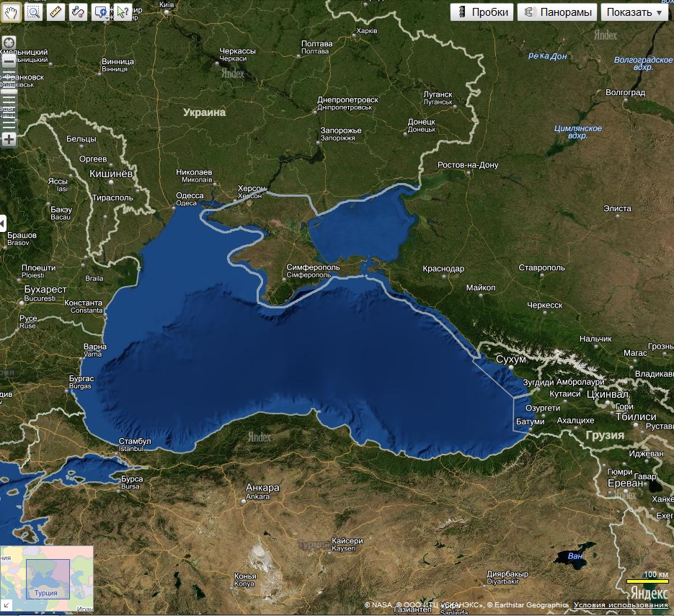Select the what's-here info cursor tool
Image resolution: width=674 pixels, height=616 pixels.
click(122, 12)
